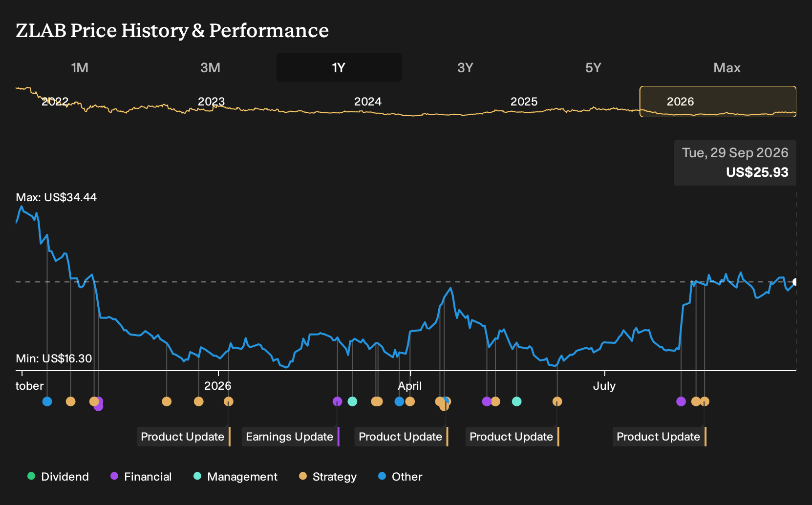Toggle the Other legend filter
The width and height of the screenshot is (812, 505).
[x=400, y=477]
